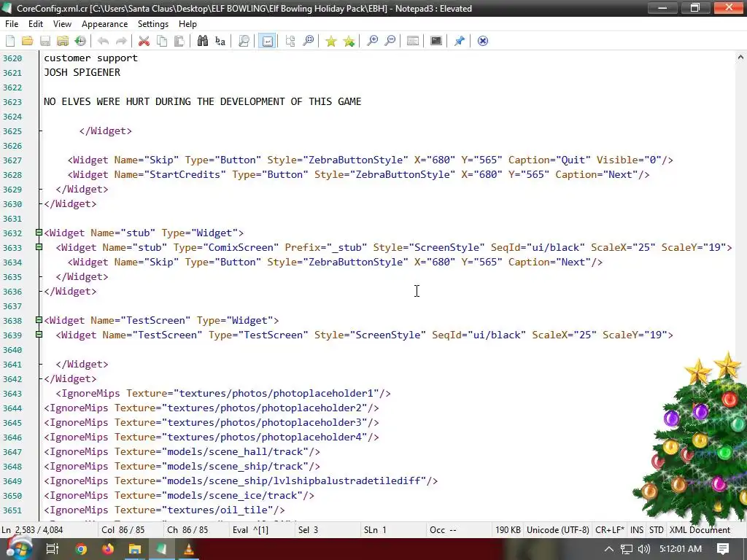This screenshot has width=747, height=560.
Task: Open the Help menu
Action: click(187, 24)
